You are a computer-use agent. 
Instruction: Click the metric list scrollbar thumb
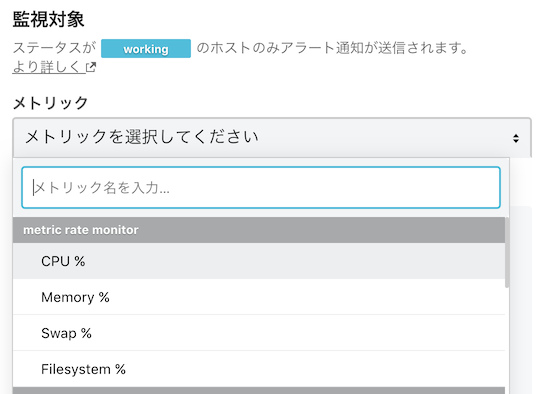507,253
